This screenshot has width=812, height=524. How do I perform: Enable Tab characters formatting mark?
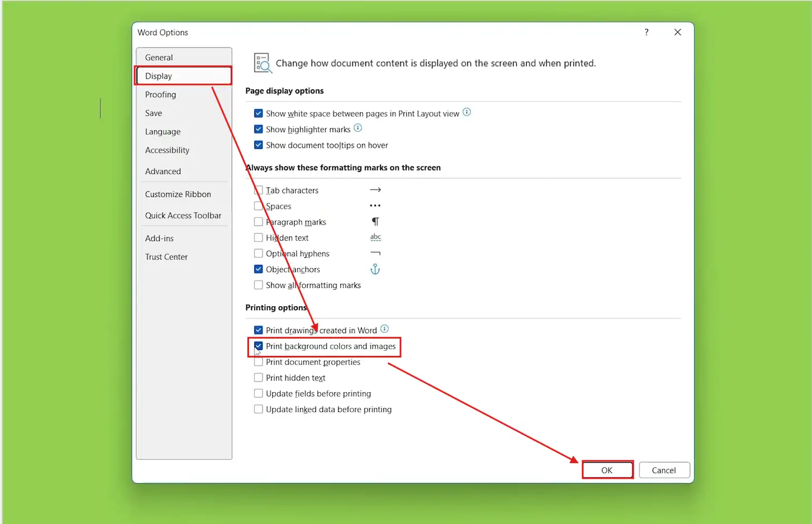(259, 190)
